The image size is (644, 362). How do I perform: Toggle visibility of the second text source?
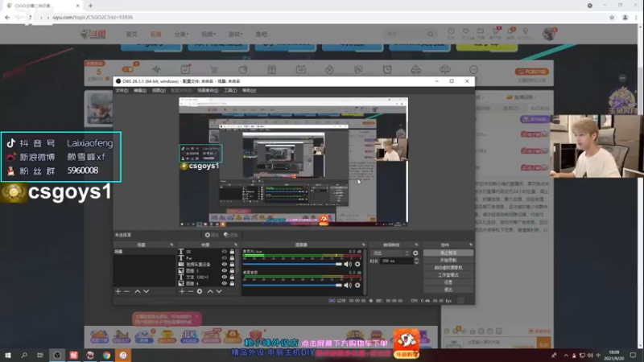point(225,257)
